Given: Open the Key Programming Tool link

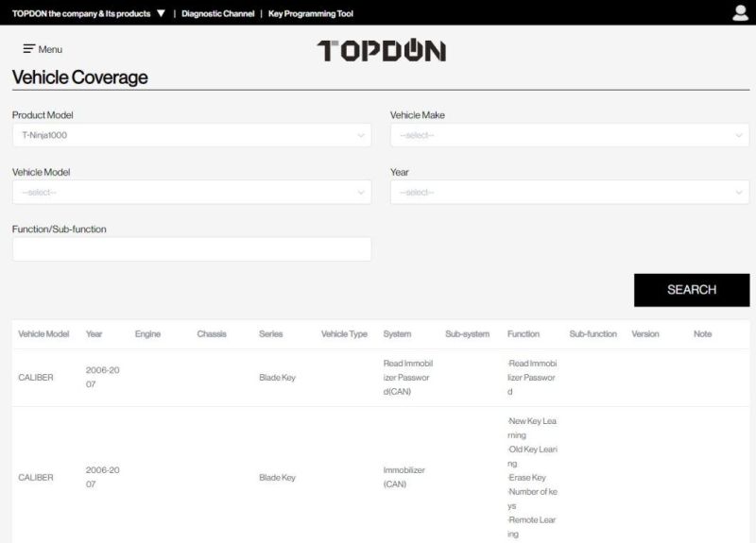Looking at the screenshot, I should pos(311,13).
